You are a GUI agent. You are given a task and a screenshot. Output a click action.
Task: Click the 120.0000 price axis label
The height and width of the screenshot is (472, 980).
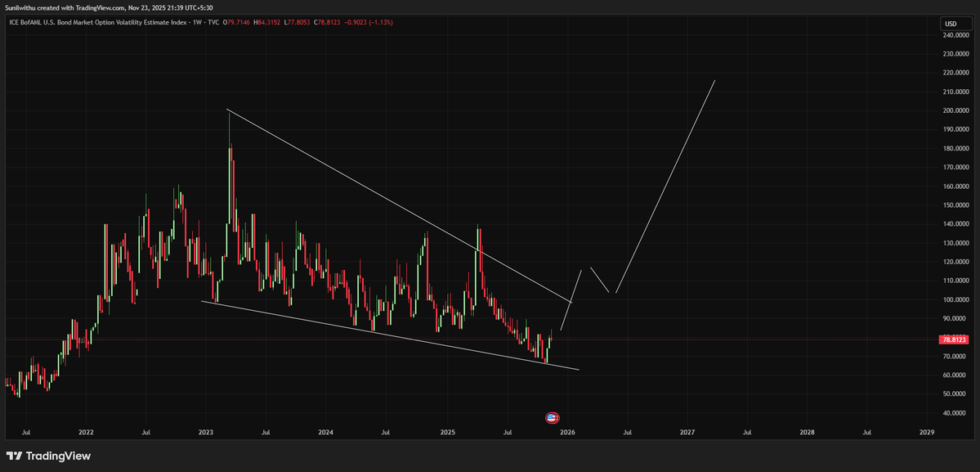coord(955,262)
